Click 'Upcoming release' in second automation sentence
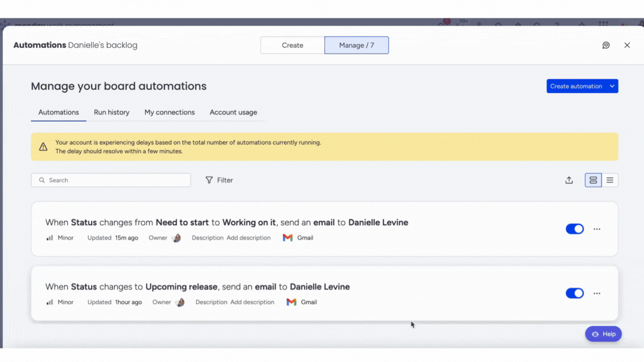Viewport: 644px width, 362px height. [181, 287]
